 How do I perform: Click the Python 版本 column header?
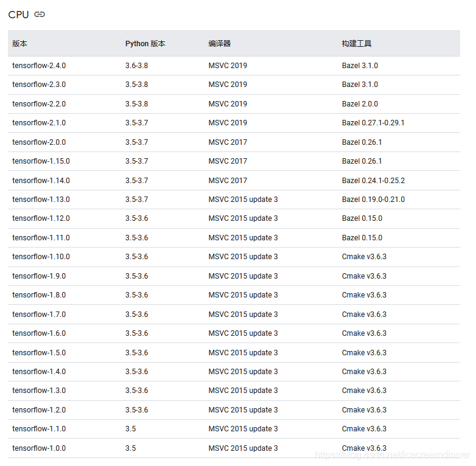point(145,44)
